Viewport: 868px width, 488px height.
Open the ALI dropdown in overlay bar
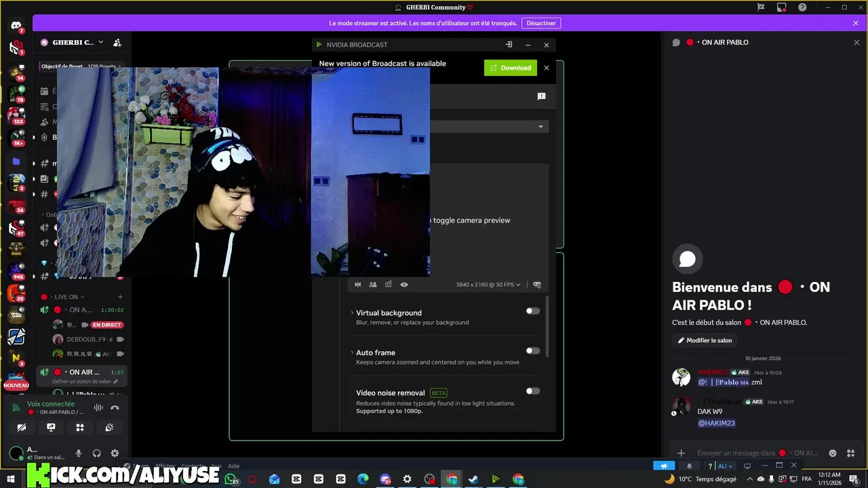pyautogui.click(x=725, y=466)
